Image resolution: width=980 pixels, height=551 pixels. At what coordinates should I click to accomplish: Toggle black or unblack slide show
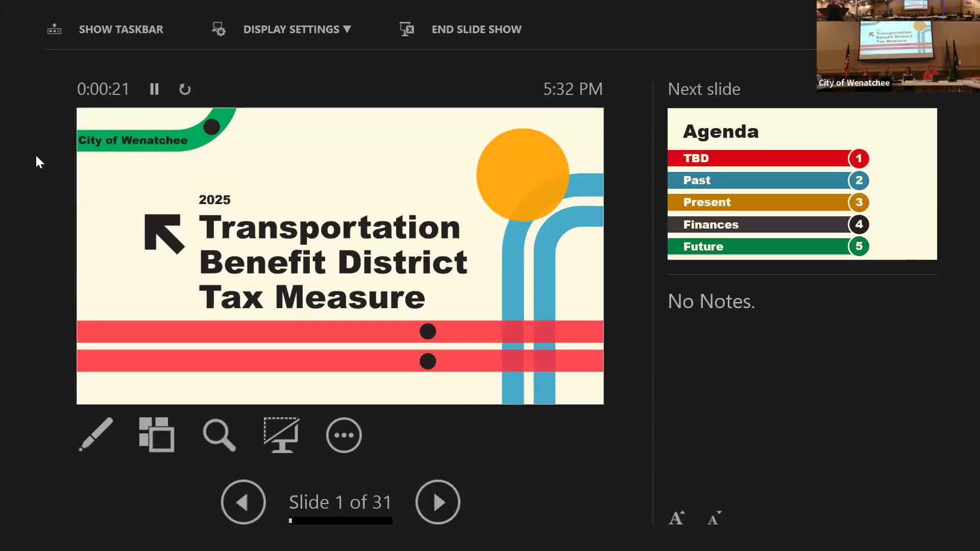tap(281, 435)
